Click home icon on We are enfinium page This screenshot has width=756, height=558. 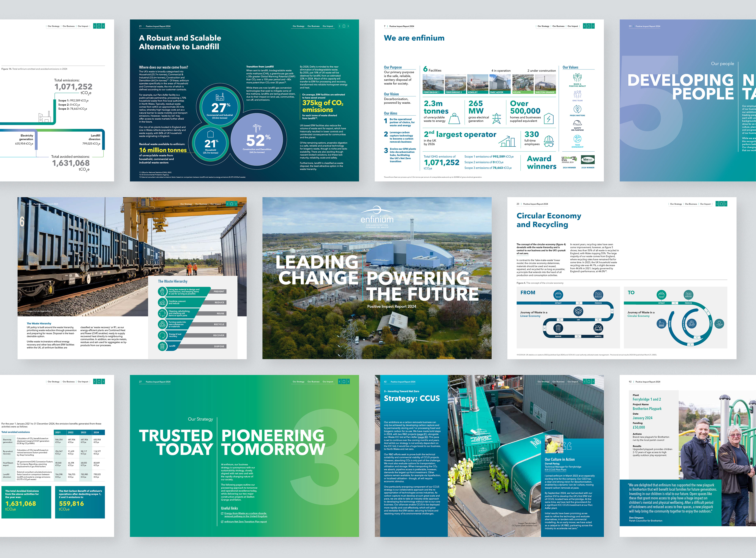pos(589,26)
